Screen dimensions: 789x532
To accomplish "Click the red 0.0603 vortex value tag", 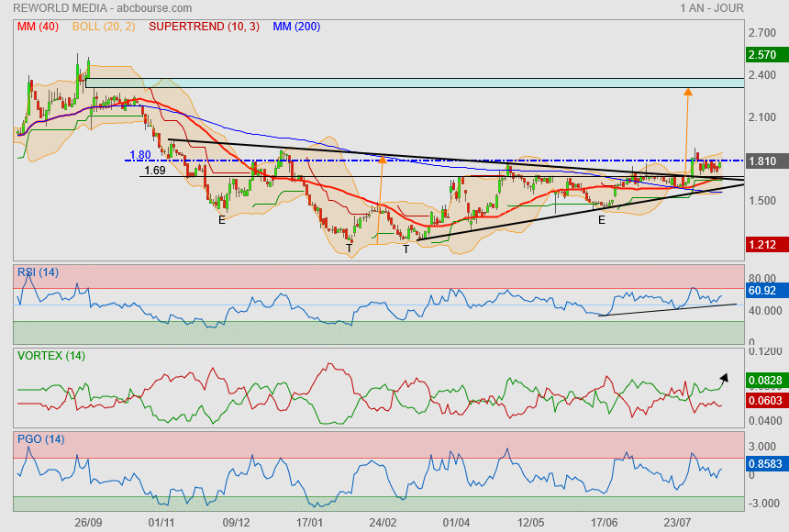I will click(767, 401).
